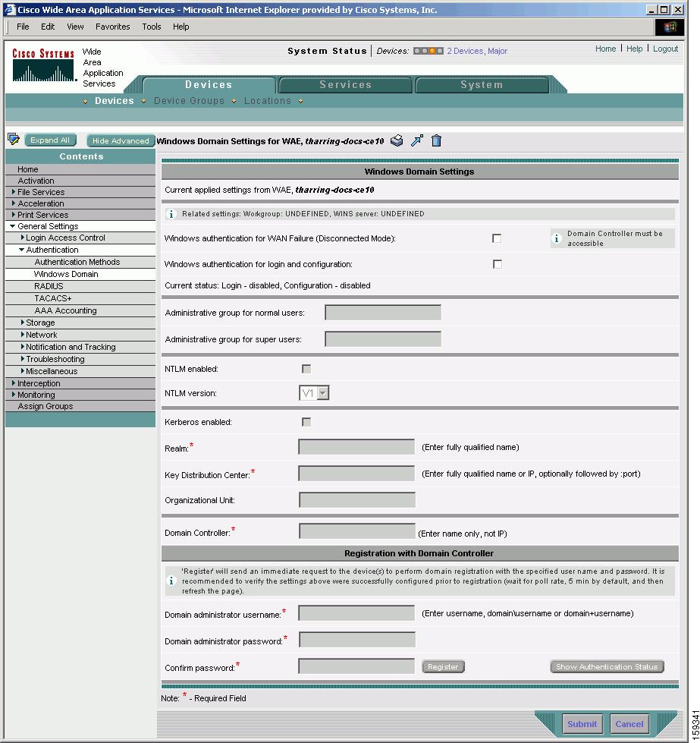Click the info icon in Registration note
The image size is (700, 743).
coord(171,581)
